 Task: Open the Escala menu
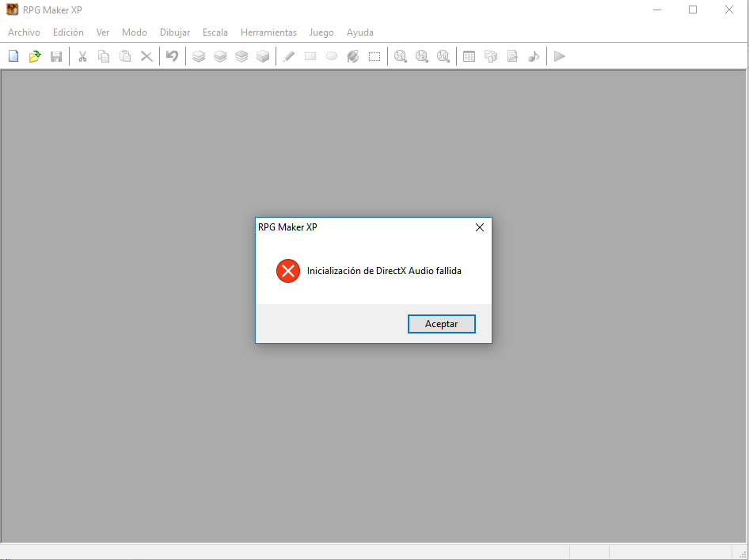(215, 32)
